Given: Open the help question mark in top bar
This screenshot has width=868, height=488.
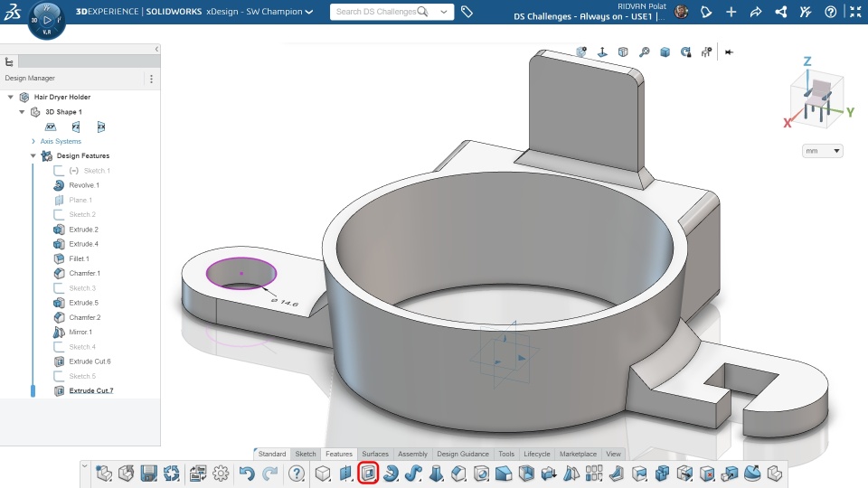Looking at the screenshot, I should (830, 12).
